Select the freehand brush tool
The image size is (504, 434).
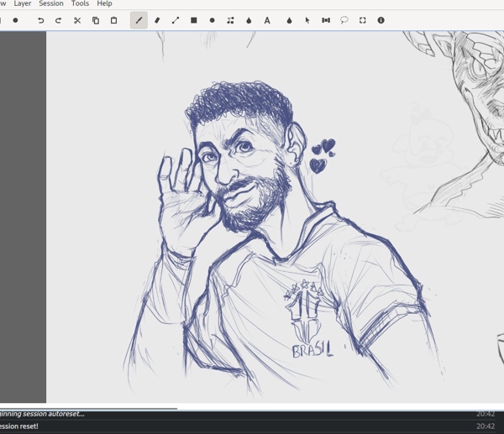click(139, 20)
